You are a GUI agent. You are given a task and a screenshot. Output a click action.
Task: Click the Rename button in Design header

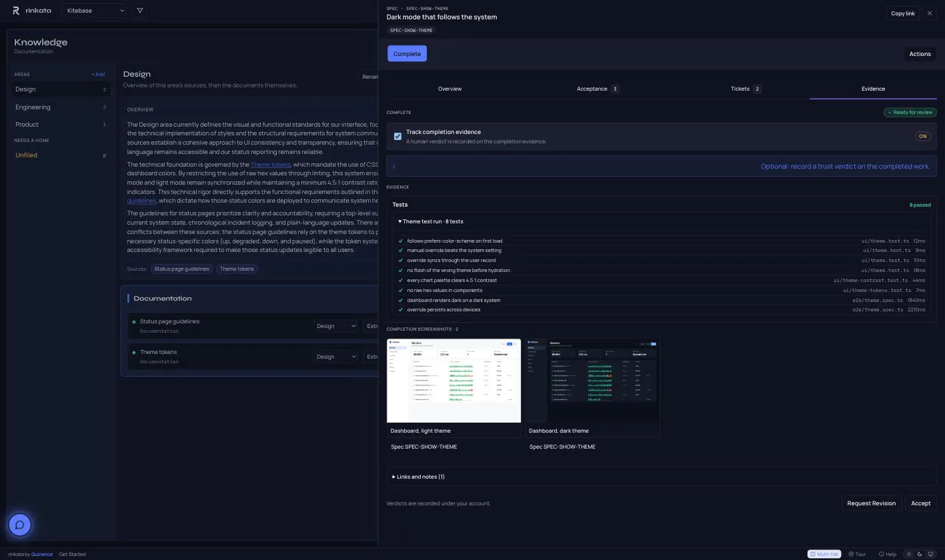369,77
